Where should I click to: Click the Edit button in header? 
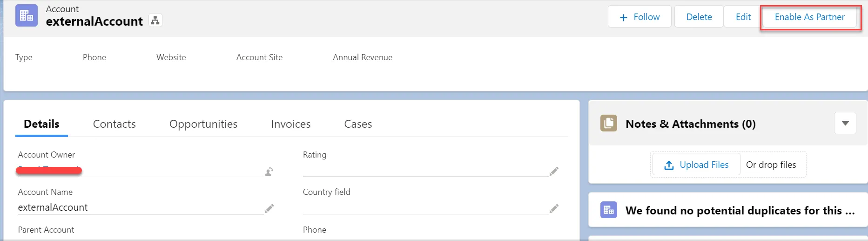(743, 17)
